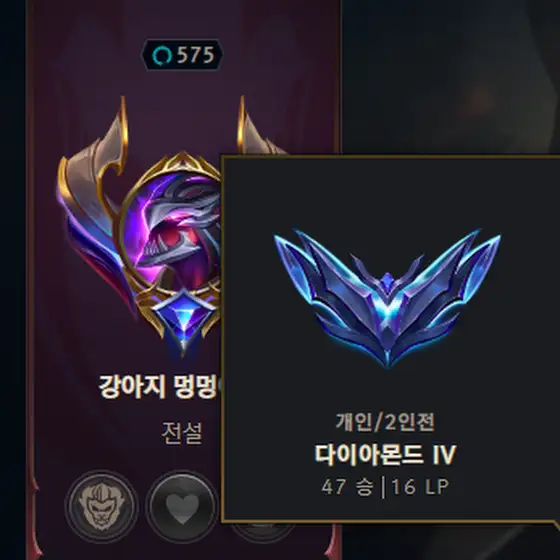Click the 다이아몬드 IV rank text
The height and width of the screenshot is (560, 560).
click(385, 454)
